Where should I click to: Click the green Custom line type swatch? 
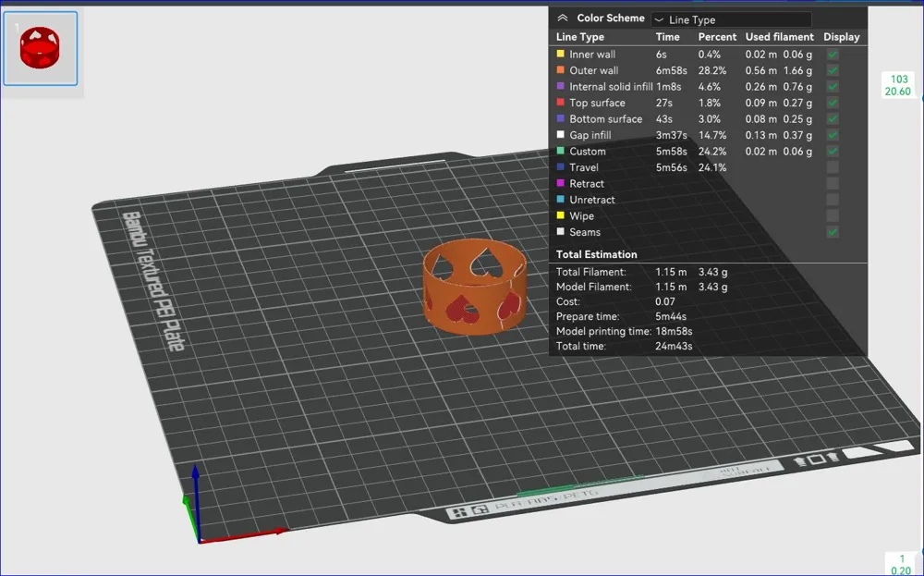561,151
